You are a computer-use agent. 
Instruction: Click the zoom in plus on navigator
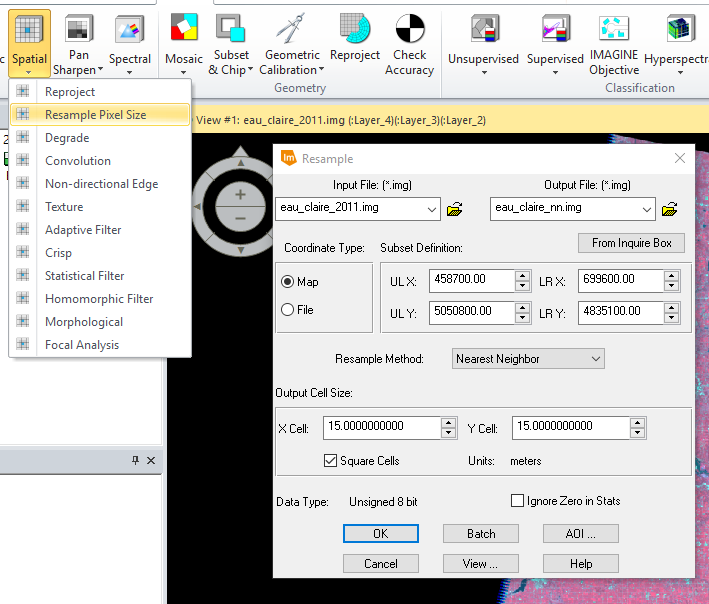pyautogui.click(x=240, y=195)
